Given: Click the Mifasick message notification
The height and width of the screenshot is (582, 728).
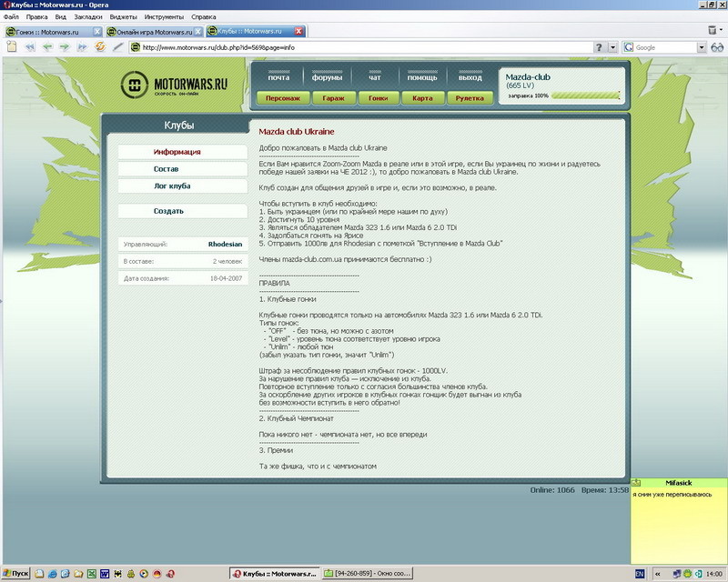Looking at the screenshot, I should (x=679, y=521).
